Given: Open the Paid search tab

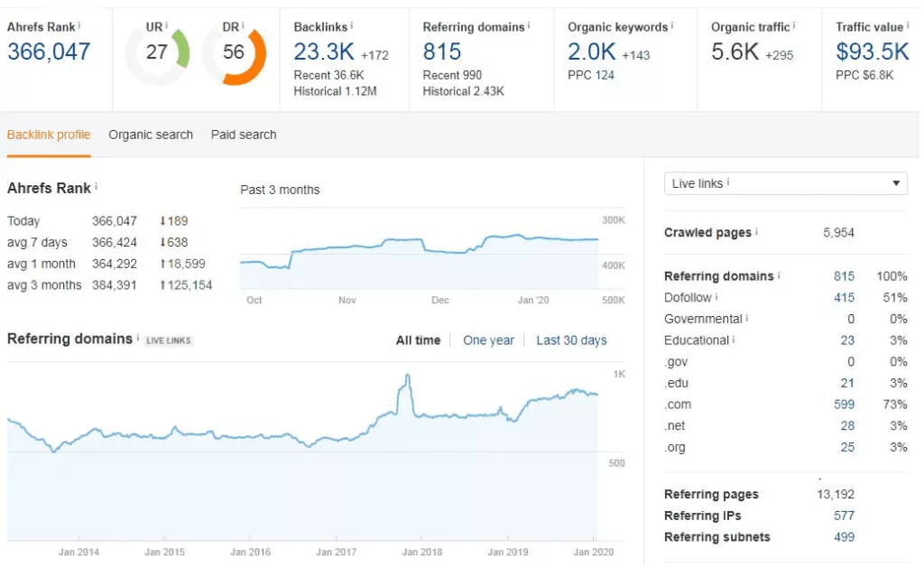Looking at the screenshot, I should (x=243, y=135).
